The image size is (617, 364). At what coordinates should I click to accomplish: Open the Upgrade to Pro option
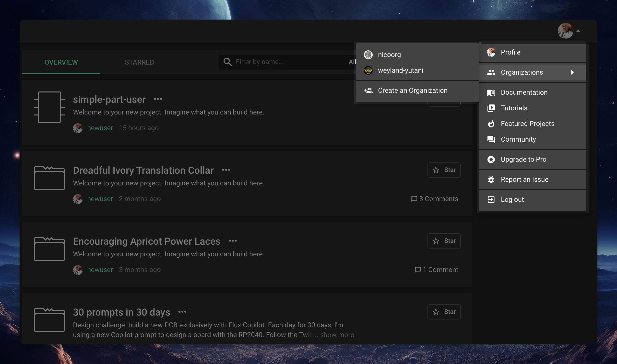click(523, 159)
